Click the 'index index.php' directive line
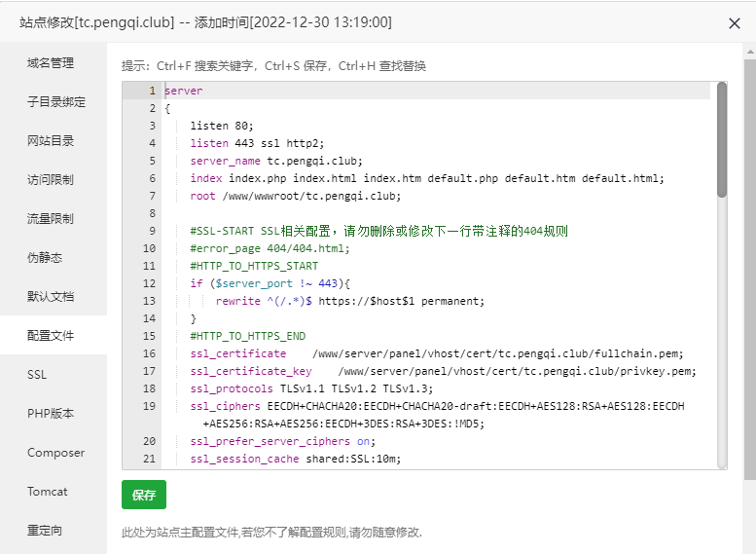 pyautogui.click(x=427, y=178)
